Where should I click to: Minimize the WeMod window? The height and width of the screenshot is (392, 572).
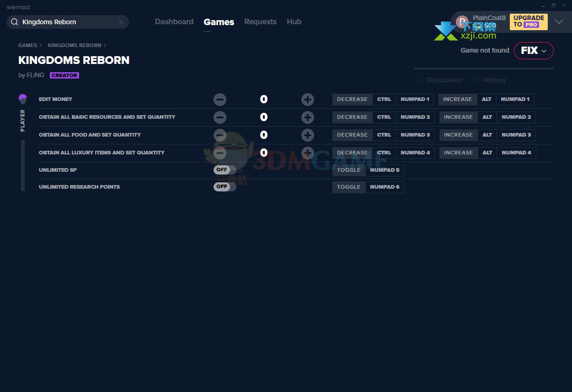543,5
